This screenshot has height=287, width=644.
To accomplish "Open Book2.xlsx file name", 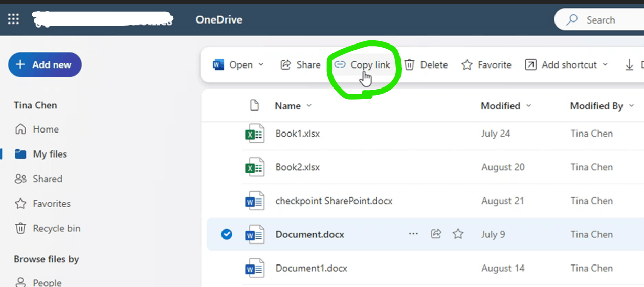I will [298, 167].
